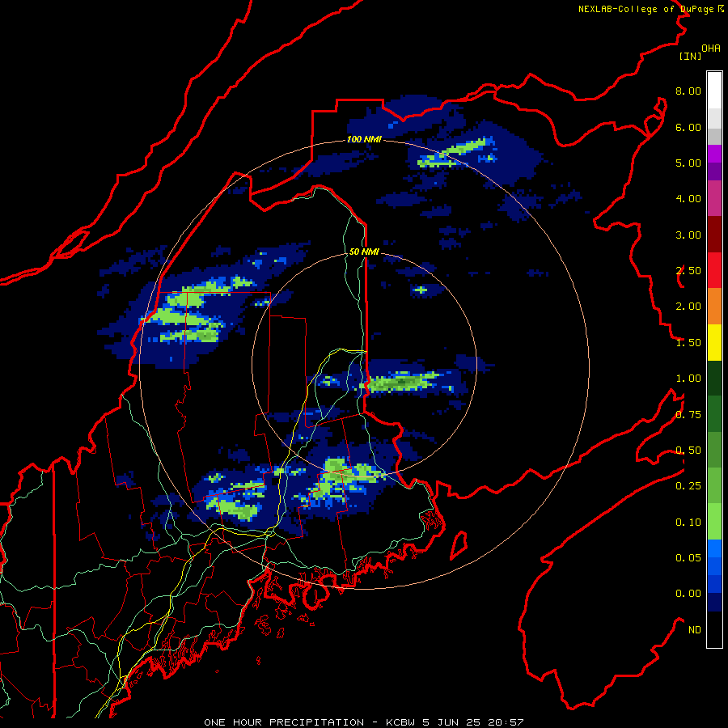
Task: Select the 4.00 legend value
Action: [688, 199]
